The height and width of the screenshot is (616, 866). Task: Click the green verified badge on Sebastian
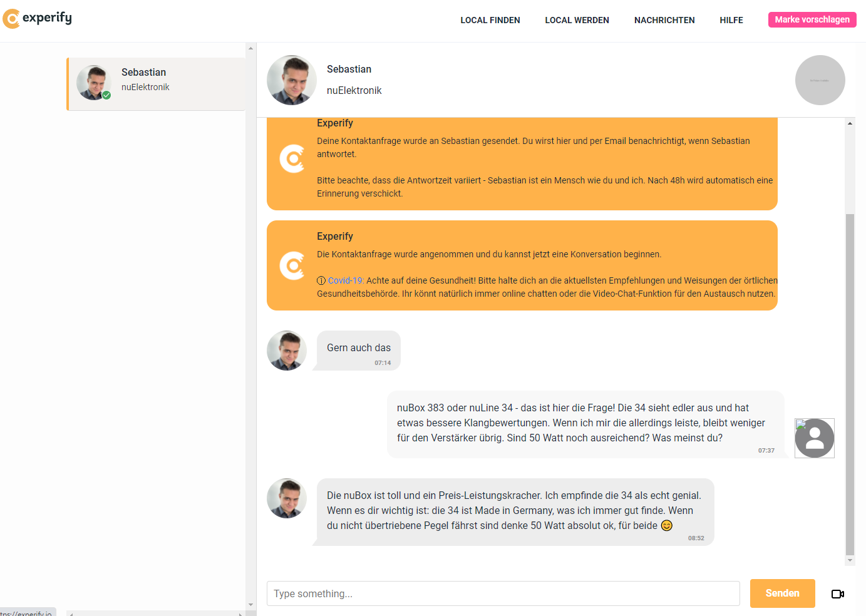106,95
